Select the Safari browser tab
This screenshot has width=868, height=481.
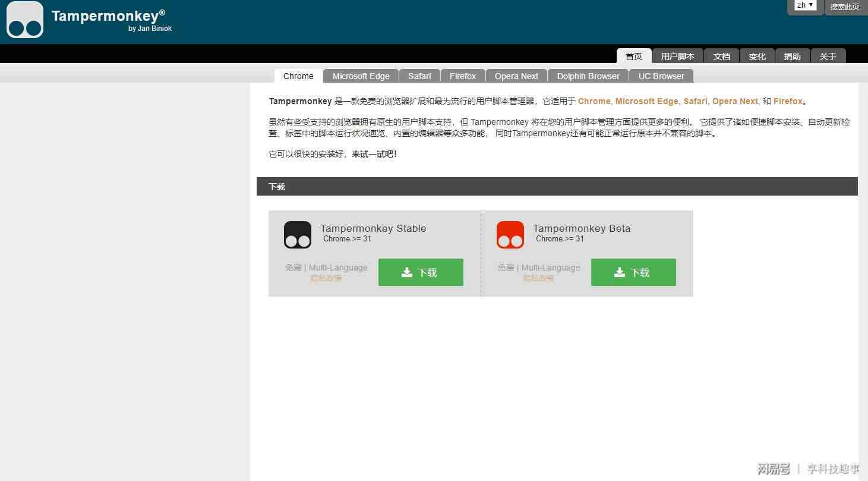(419, 76)
